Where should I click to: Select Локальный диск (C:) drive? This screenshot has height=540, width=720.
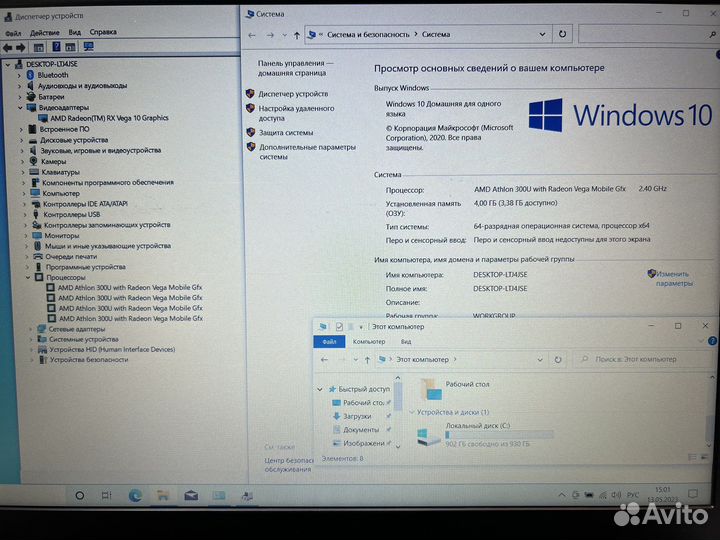point(486,435)
